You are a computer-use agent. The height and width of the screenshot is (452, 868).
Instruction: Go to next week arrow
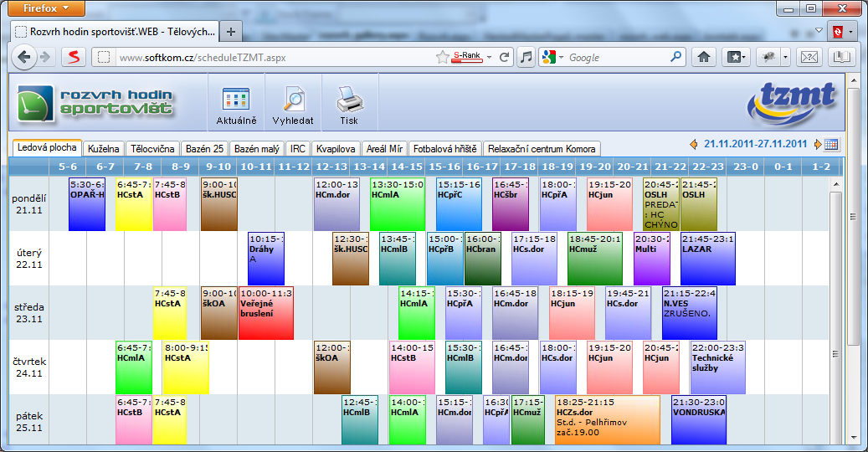coord(818,144)
